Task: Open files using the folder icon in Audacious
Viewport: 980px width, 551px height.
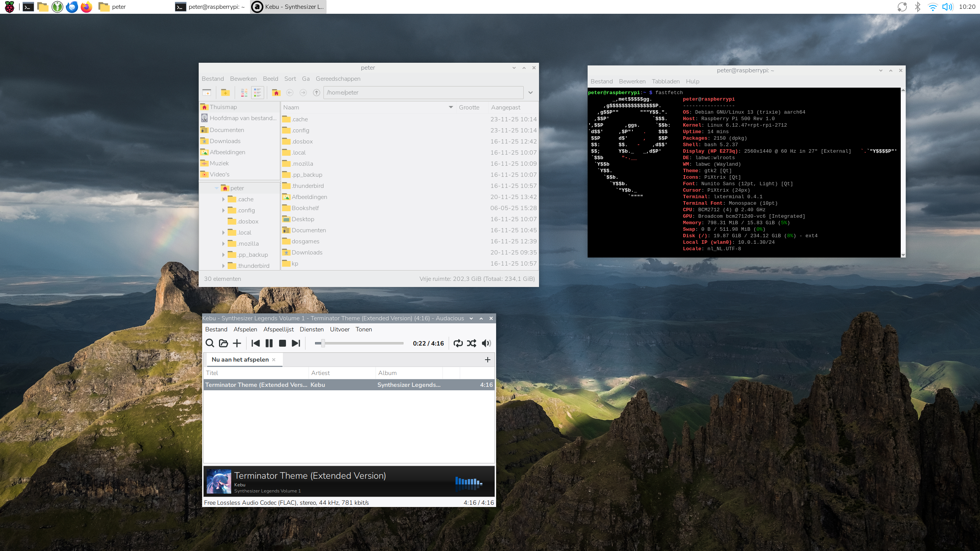Action: pyautogui.click(x=223, y=343)
